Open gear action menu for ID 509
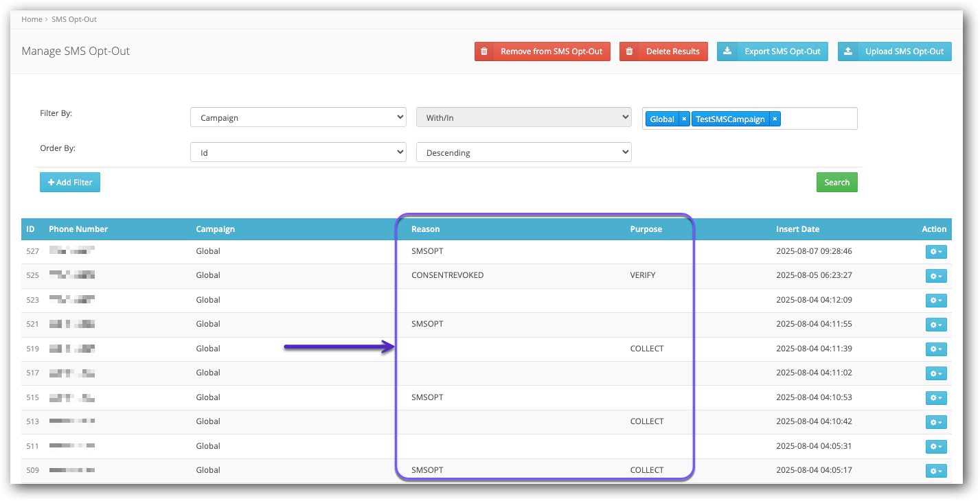Image resolution: width=980 pixels, height=501 pixels. pos(935,471)
